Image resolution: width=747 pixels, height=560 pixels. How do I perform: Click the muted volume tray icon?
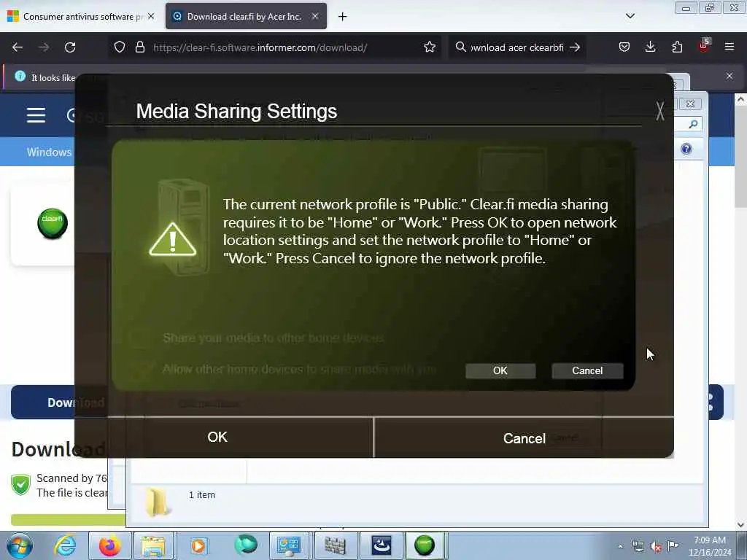click(656, 546)
